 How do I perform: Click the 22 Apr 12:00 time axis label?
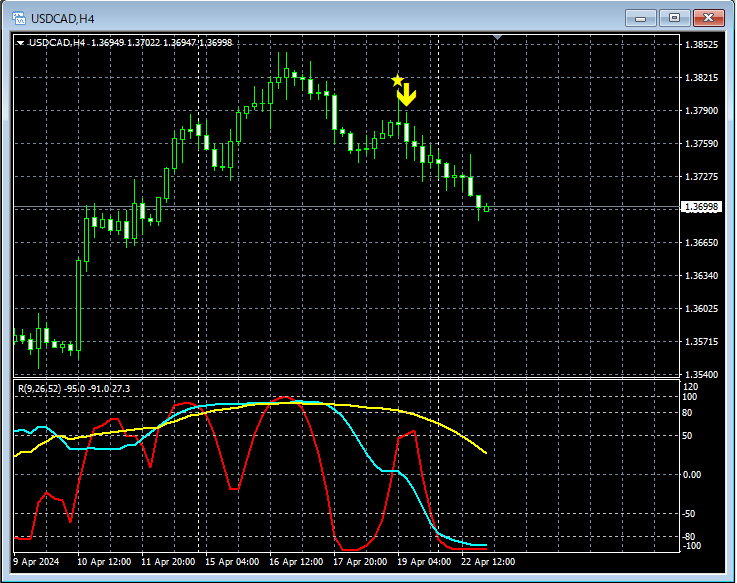[x=488, y=562]
